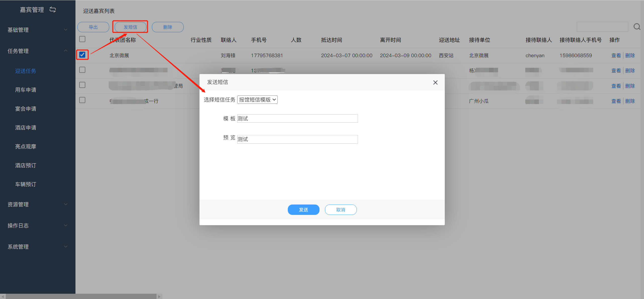Open the 用车申请 menu item
The width and height of the screenshot is (644, 299).
coord(26,90)
